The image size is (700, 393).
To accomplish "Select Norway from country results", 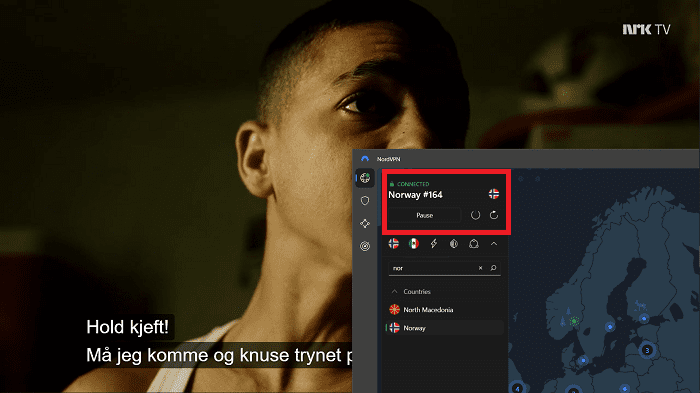I will click(x=445, y=328).
